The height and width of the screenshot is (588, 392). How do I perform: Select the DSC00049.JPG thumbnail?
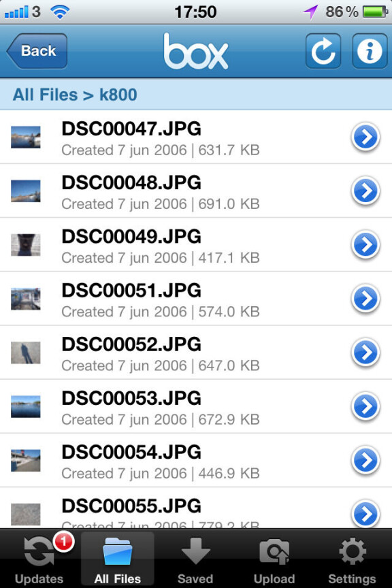[x=25, y=245]
